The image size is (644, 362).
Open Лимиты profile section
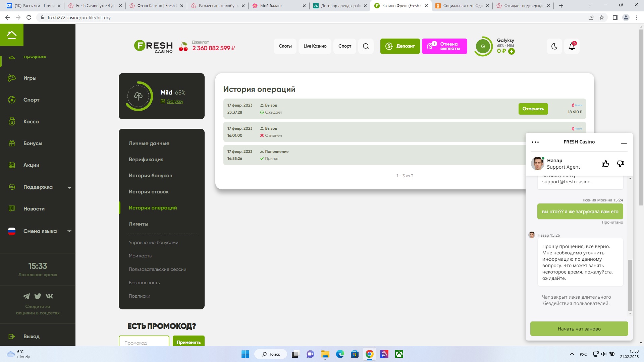[139, 224]
